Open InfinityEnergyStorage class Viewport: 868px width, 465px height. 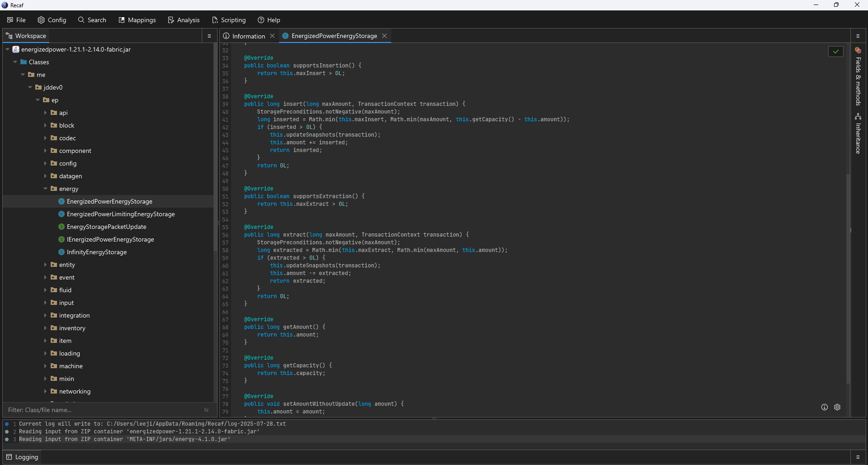(x=97, y=252)
